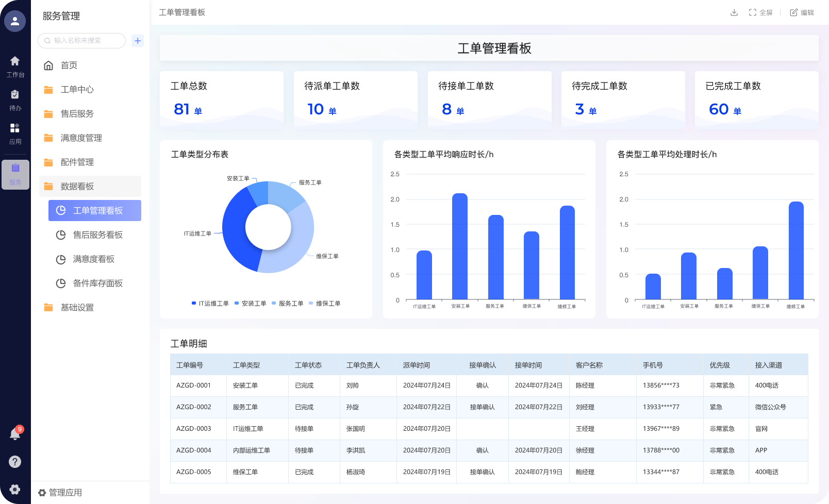The height and width of the screenshot is (504, 829).
Task: Click the 工单管理看板 breadcrumb title
Action: pos(182,12)
